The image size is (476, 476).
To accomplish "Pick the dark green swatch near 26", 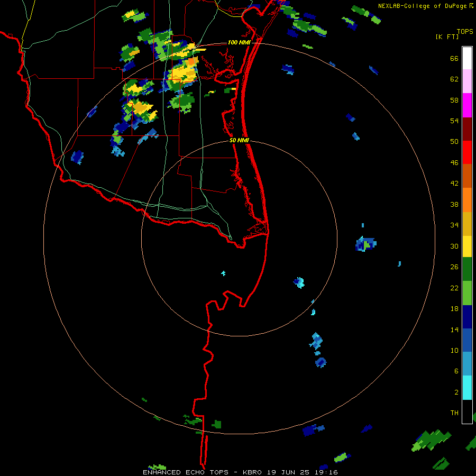I will [x=467, y=269].
